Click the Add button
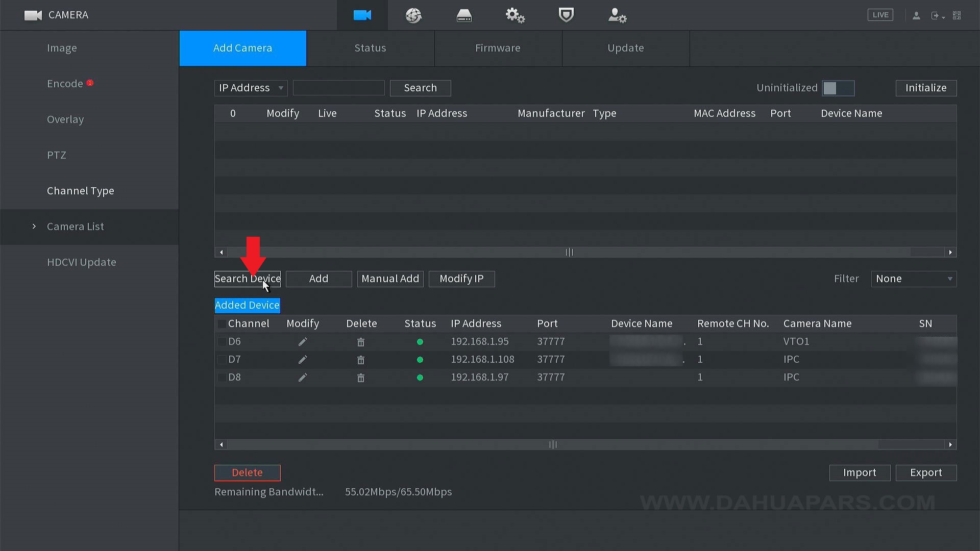Screen dimensions: 980x551 point(318,279)
